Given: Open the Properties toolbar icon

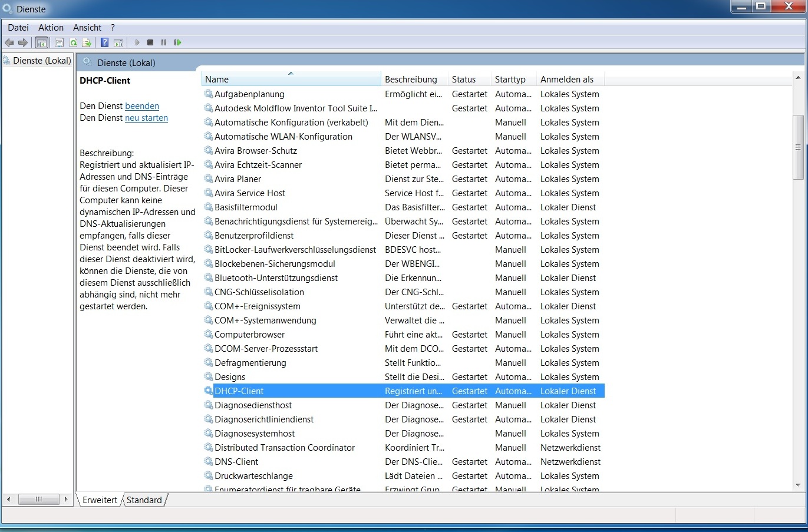Looking at the screenshot, I should [59, 42].
